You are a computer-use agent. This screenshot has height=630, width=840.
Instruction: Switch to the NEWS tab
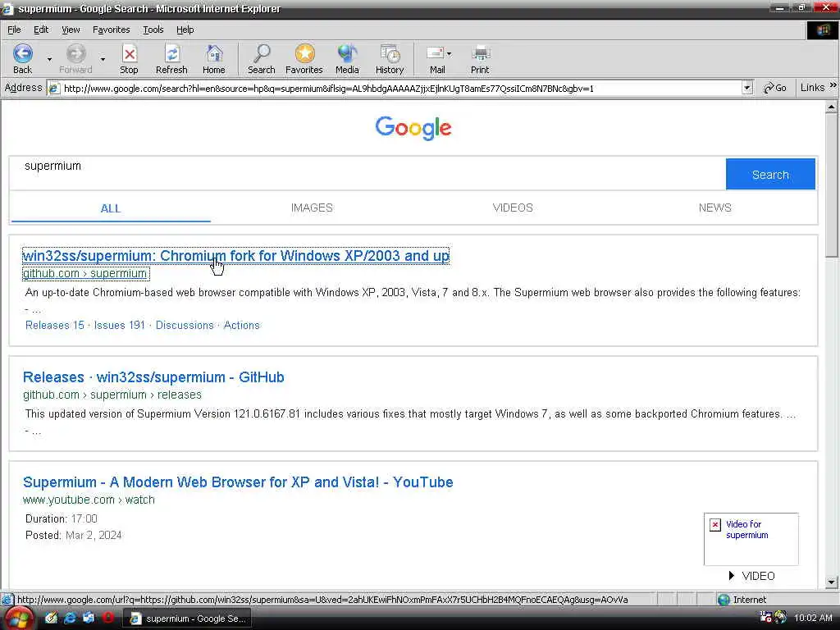pos(714,208)
